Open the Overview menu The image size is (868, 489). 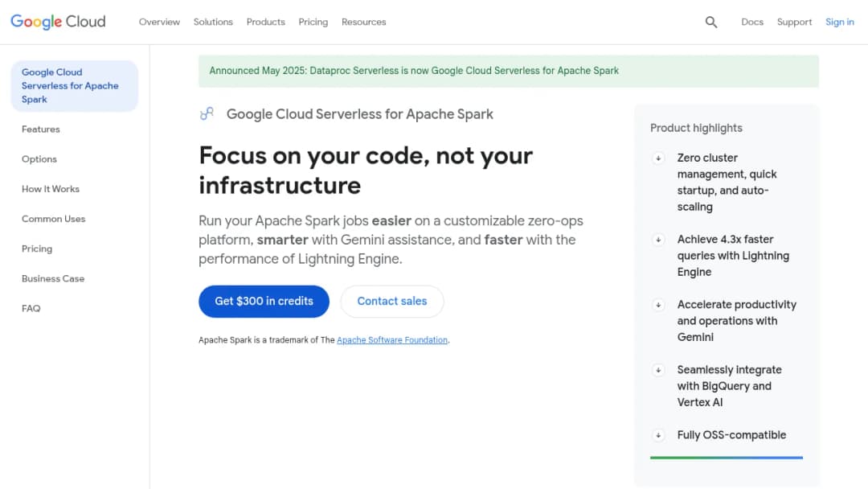pyautogui.click(x=159, y=23)
